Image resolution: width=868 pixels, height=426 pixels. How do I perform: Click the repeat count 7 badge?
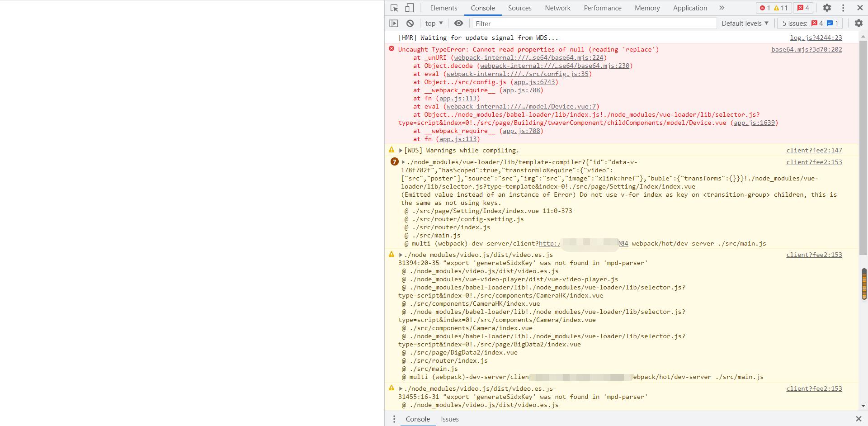394,162
